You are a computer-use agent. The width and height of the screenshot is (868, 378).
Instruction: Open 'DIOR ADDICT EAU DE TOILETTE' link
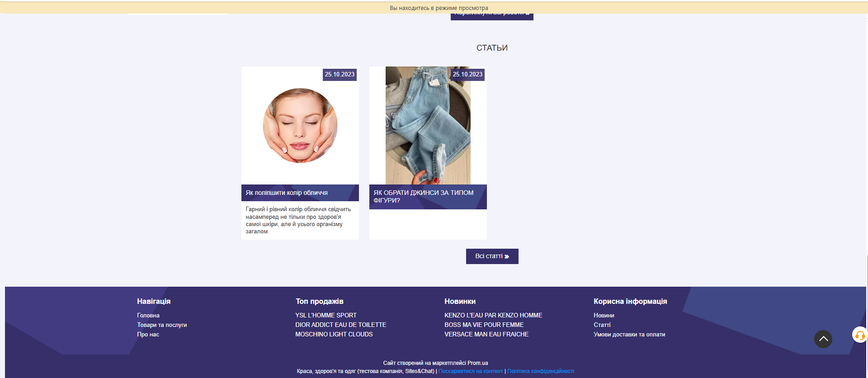point(340,325)
